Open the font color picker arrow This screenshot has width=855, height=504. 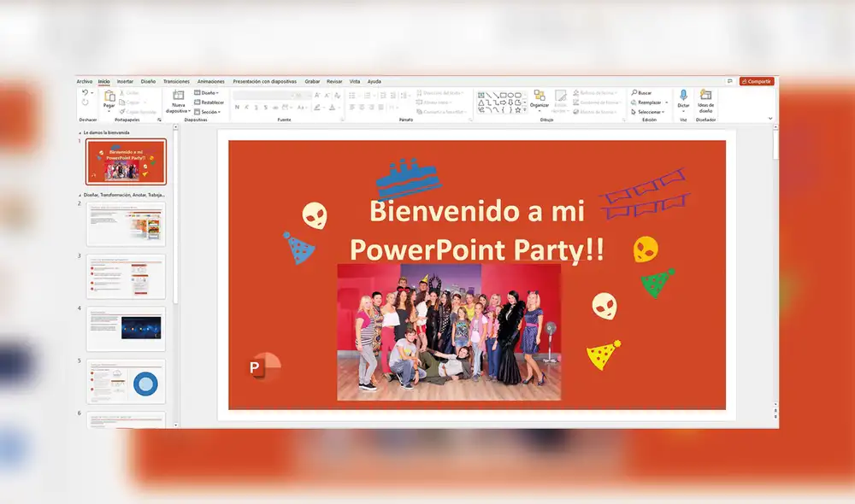pos(339,108)
